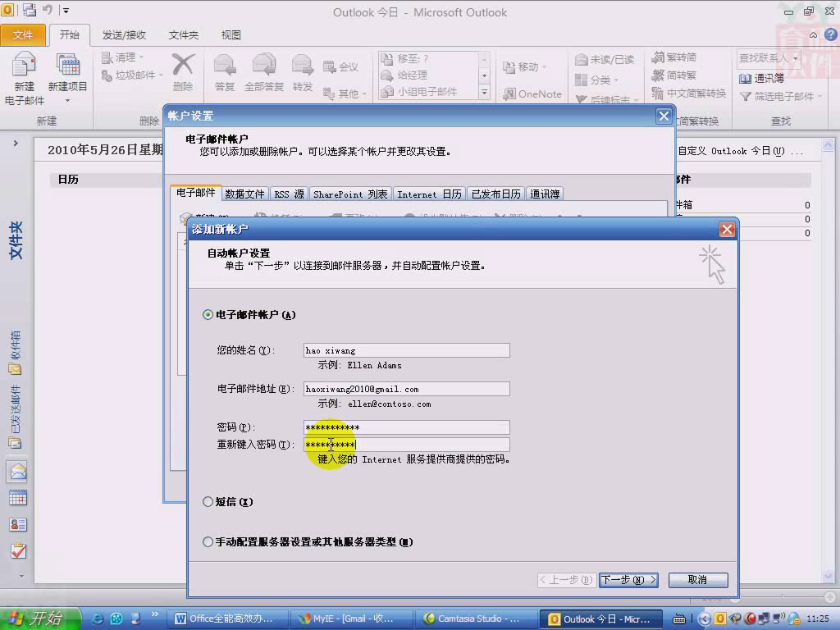Select manually configure server settings radio

pyautogui.click(x=208, y=541)
